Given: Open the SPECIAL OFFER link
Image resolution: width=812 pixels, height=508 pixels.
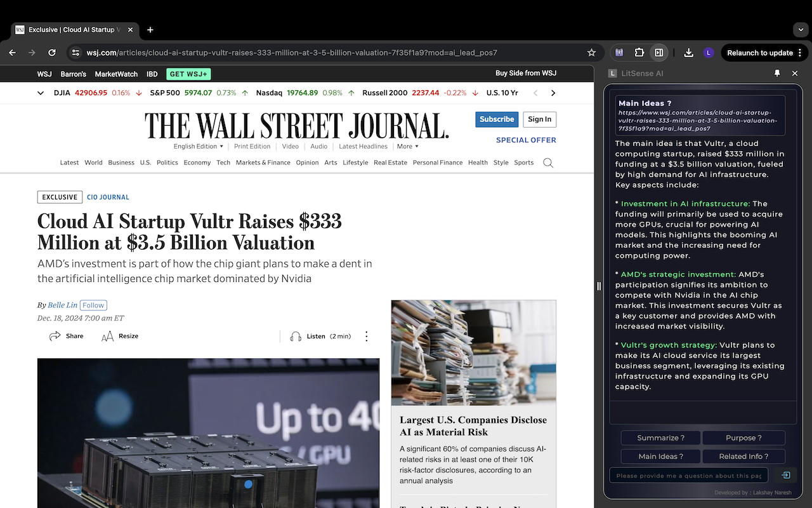Looking at the screenshot, I should click(526, 140).
